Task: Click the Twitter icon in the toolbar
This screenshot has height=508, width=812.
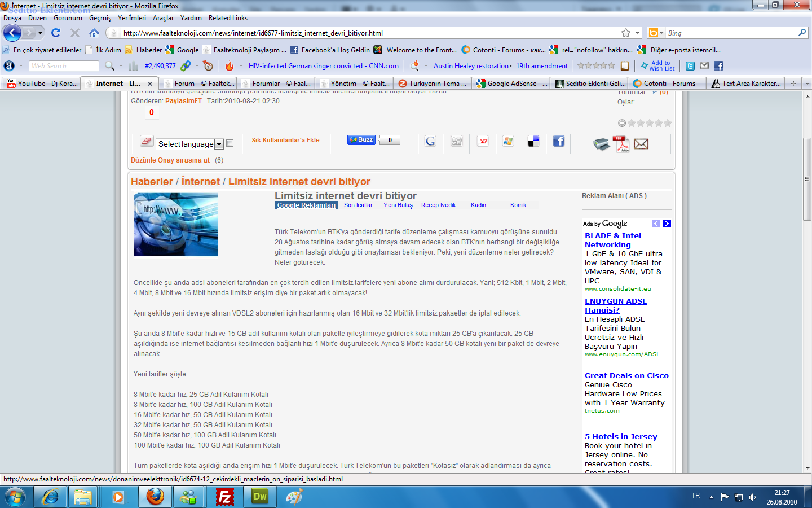Action: coord(690,66)
